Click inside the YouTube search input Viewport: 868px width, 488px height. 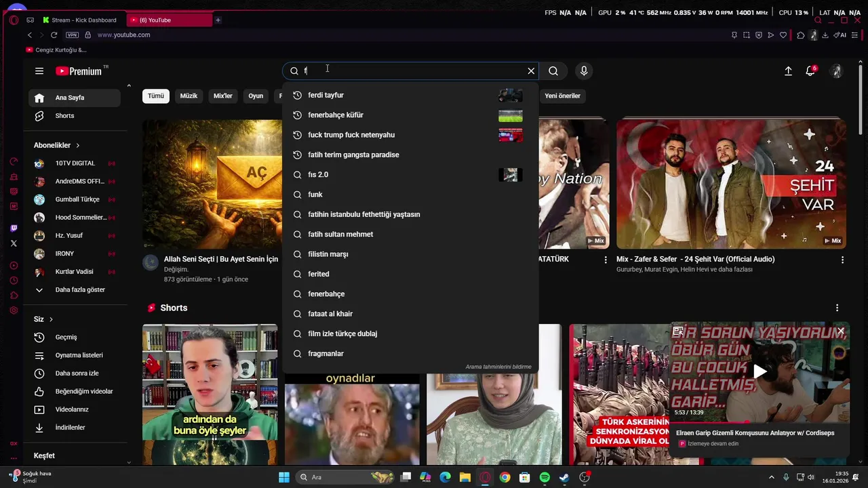(x=410, y=70)
